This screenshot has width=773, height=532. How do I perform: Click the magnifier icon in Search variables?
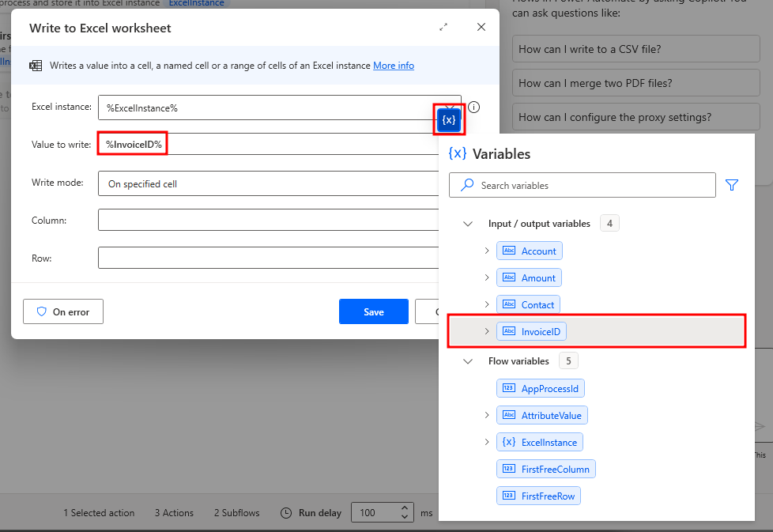[x=467, y=185]
